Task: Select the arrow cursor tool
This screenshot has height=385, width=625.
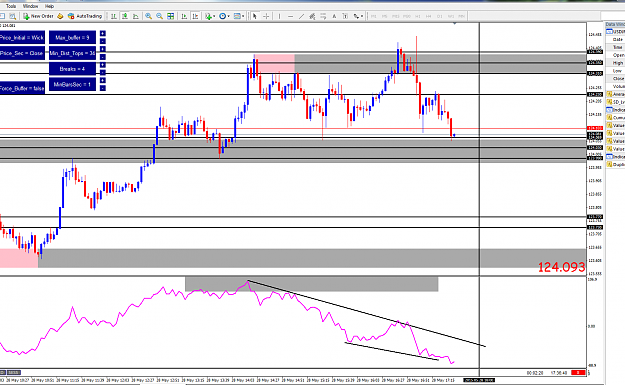Action: [254, 16]
